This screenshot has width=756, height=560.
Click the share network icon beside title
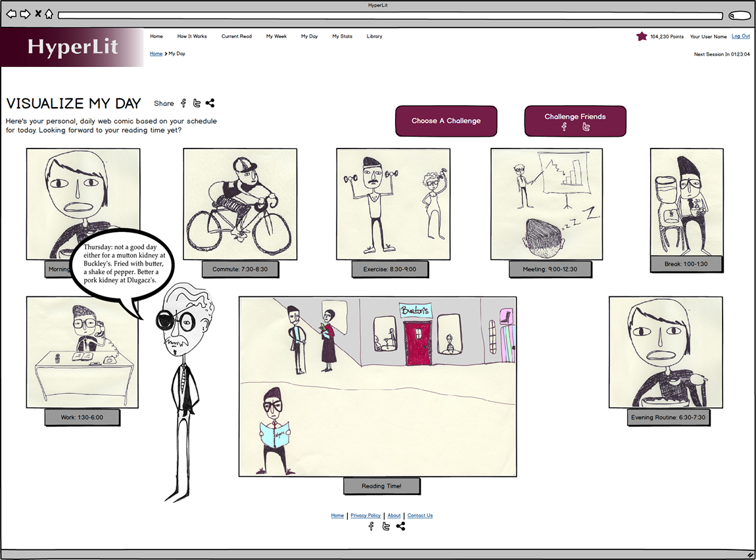tap(210, 103)
